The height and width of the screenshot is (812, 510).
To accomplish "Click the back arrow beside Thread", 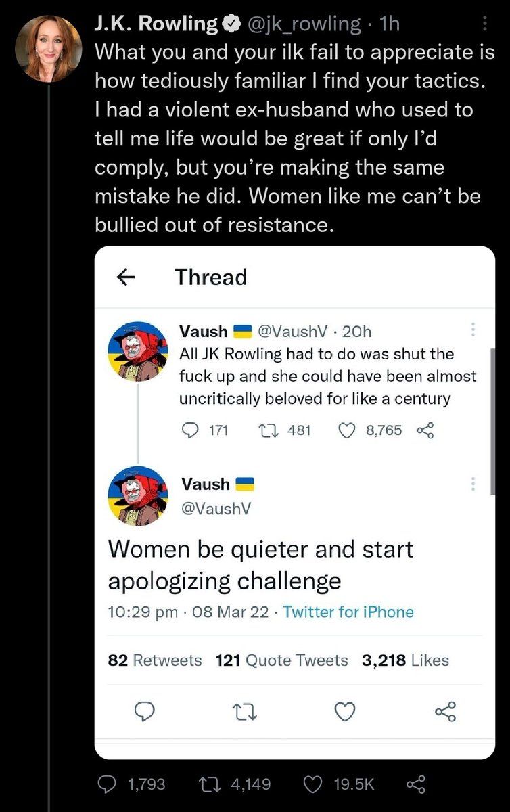I will point(122,277).
